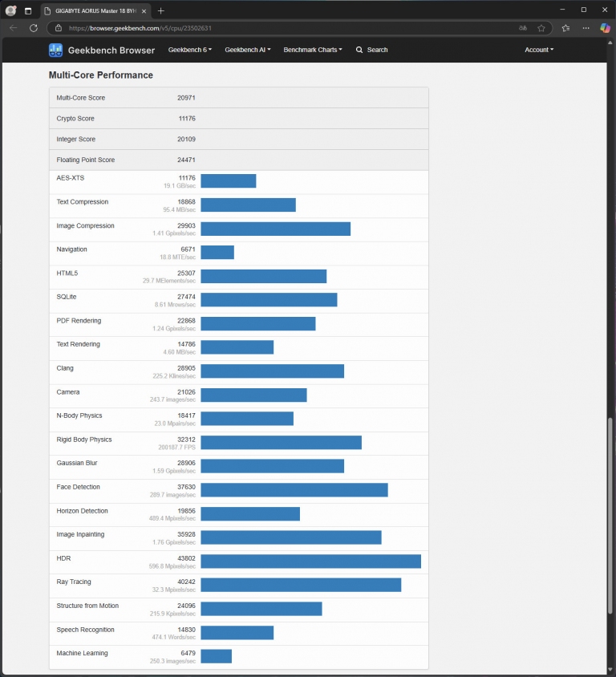Click the Geekbench logo icon

(x=55, y=50)
